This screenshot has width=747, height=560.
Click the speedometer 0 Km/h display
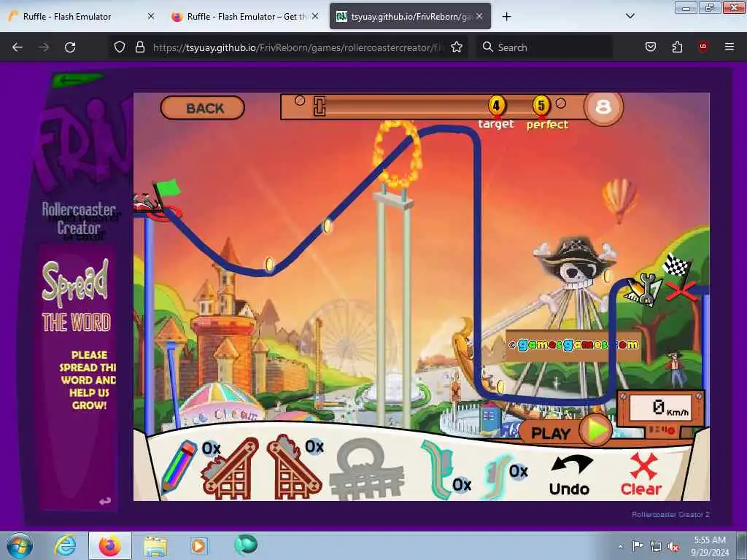[660, 408]
